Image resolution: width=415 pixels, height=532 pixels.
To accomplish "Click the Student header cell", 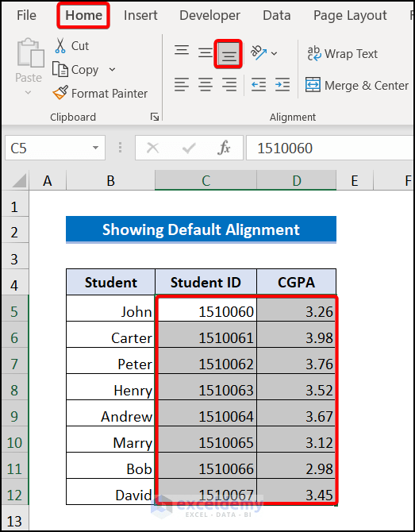I will (110, 282).
